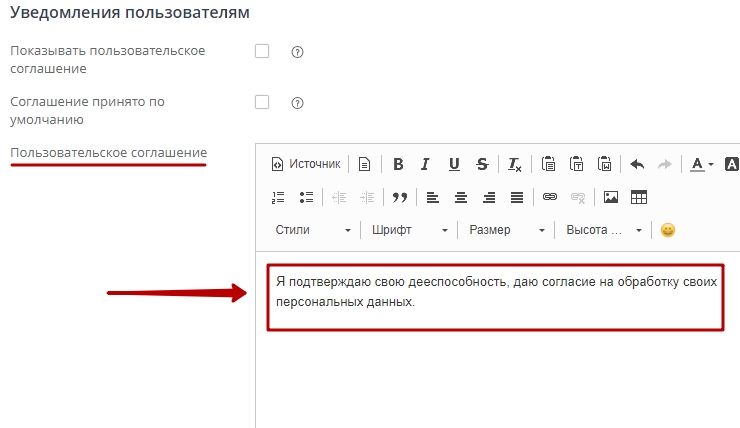Click into the agreement text editor area
The width and height of the screenshot is (740, 428).
point(496,340)
